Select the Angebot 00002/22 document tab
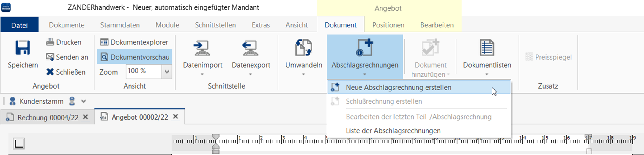Screen dimensions: 644x155 (x=140, y=117)
